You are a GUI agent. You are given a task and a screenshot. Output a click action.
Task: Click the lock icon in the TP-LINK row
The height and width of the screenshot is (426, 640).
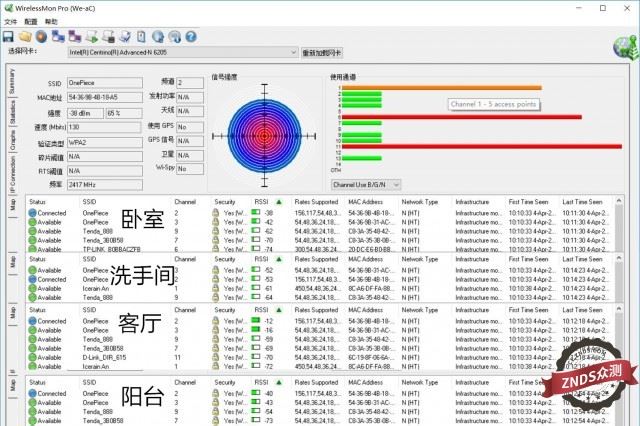click(216, 249)
